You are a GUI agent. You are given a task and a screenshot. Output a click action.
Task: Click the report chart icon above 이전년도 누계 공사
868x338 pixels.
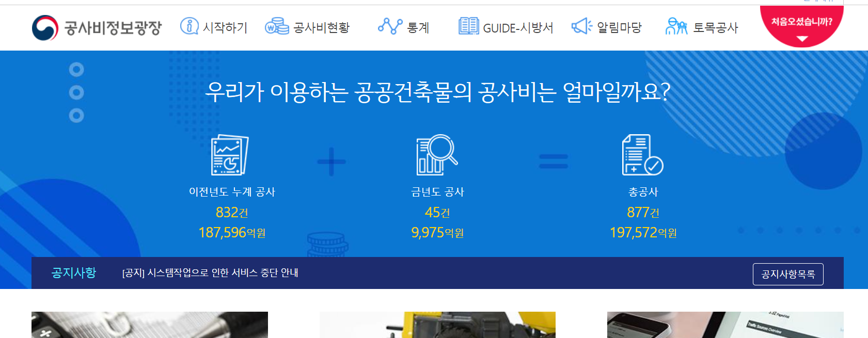230,155
